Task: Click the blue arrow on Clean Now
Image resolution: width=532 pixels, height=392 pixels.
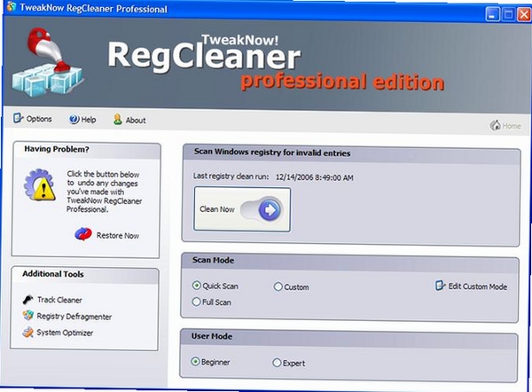Action: pos(270,210)
